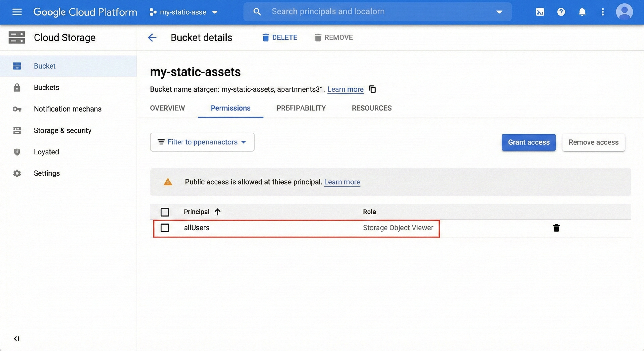Click the Search principals input field
Screen dimensions: 644x351
point(375,11)
